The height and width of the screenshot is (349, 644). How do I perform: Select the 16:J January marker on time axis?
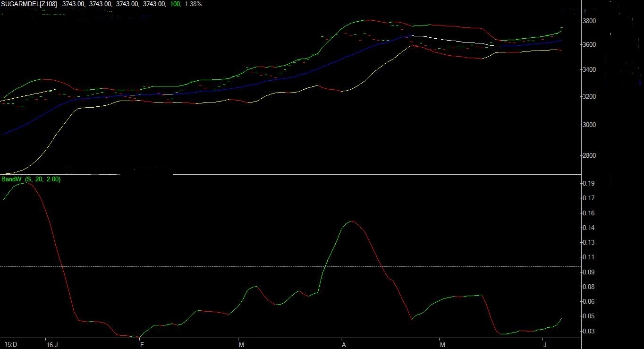(x=51, y=345)
